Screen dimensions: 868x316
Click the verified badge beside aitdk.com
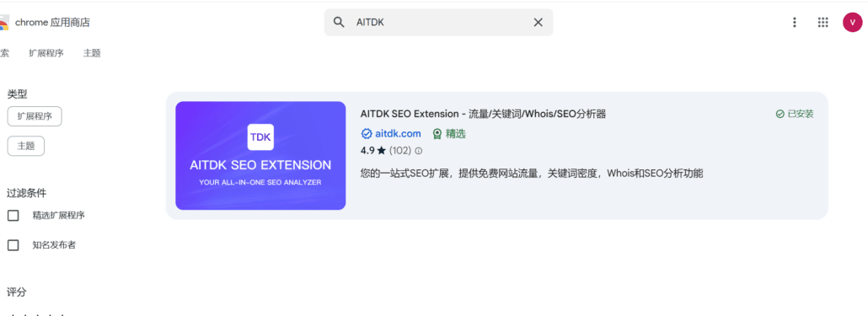pos(366,133)
